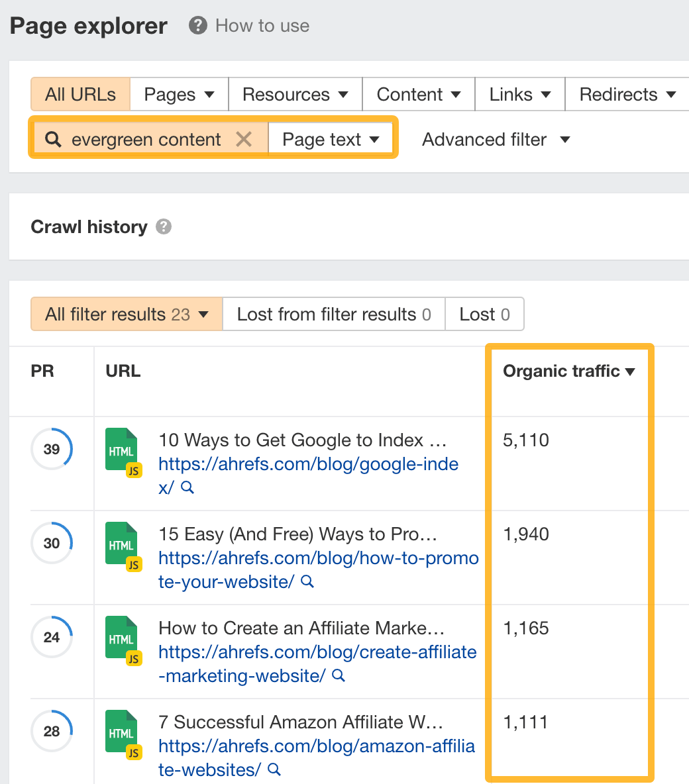Viewport: 689px width, 784px height.
Task: Open the "All filter results 23" dropdown
Action: point(125,314)
